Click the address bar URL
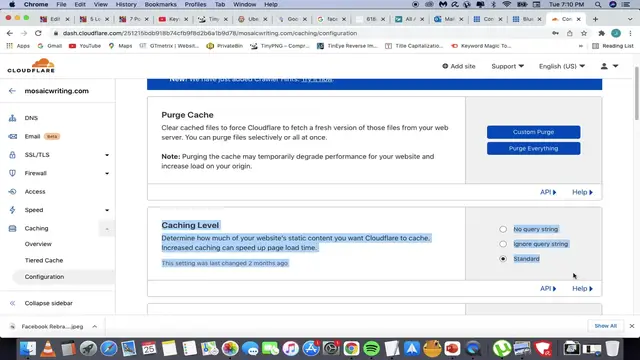This screenshot has width=640, height=360. [210, 33]
